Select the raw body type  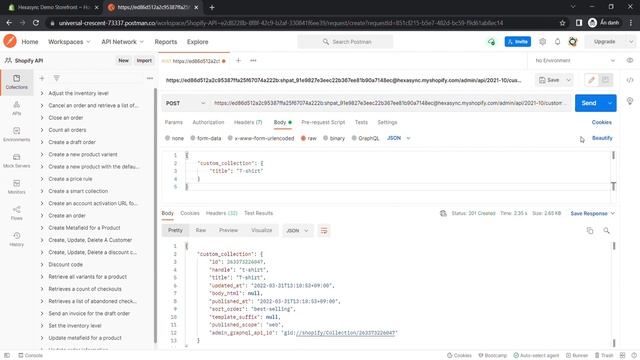309,138
